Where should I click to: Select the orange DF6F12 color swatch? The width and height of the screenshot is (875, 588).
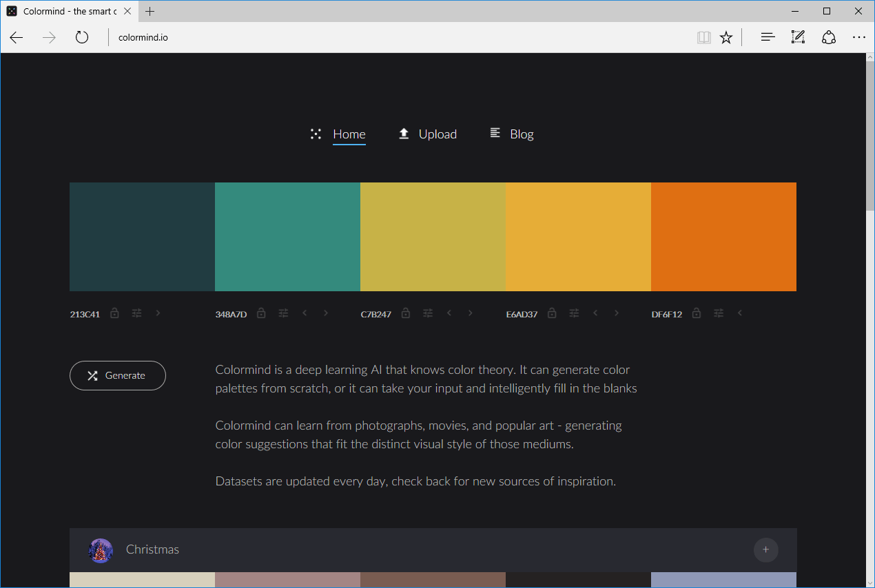point(723,236)
